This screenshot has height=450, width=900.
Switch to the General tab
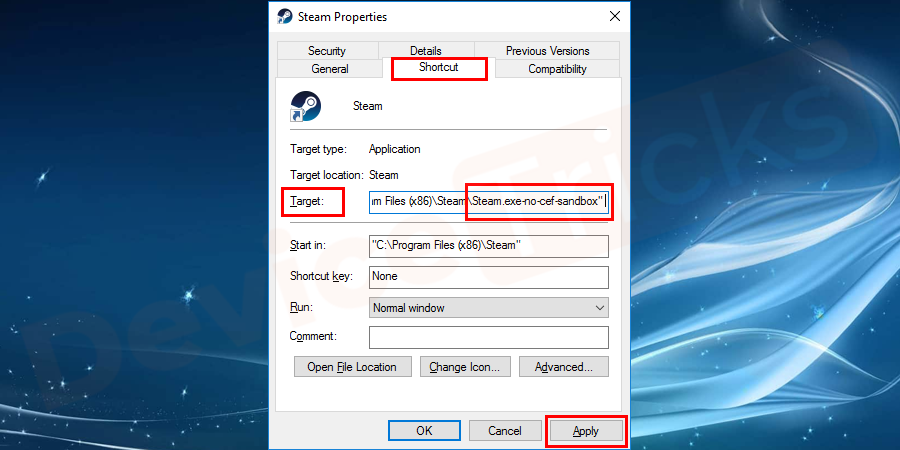click(x=329, y=69)
